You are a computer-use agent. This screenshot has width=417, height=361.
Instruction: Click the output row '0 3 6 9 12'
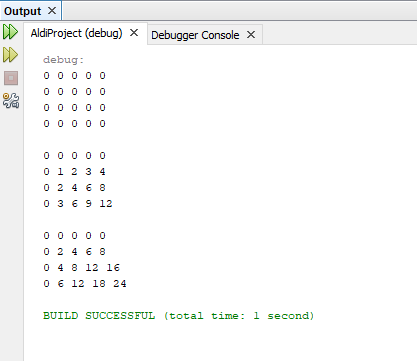pyautogui.click(x=78, y=204)
